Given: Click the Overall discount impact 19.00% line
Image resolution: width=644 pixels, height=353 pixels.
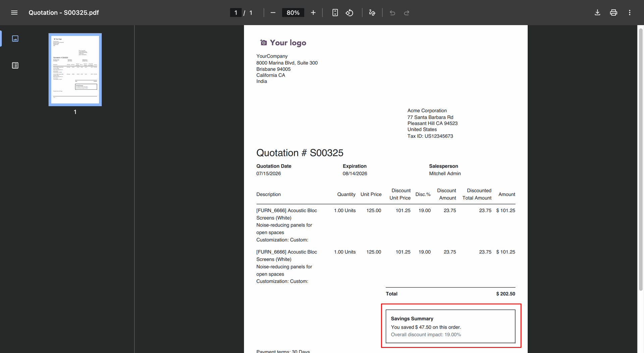Looking at the screenshot, I should click(x=426, y=335).
